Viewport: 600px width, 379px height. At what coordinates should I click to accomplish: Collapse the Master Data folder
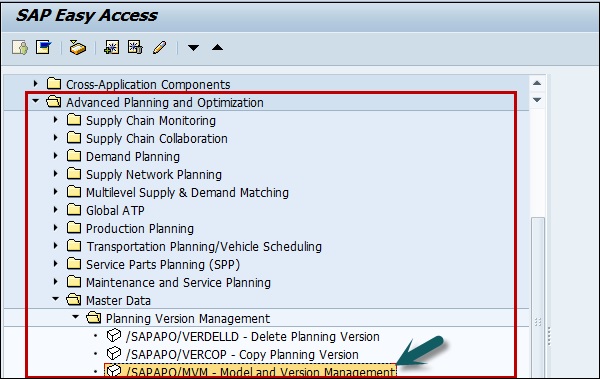click(56, 299)
